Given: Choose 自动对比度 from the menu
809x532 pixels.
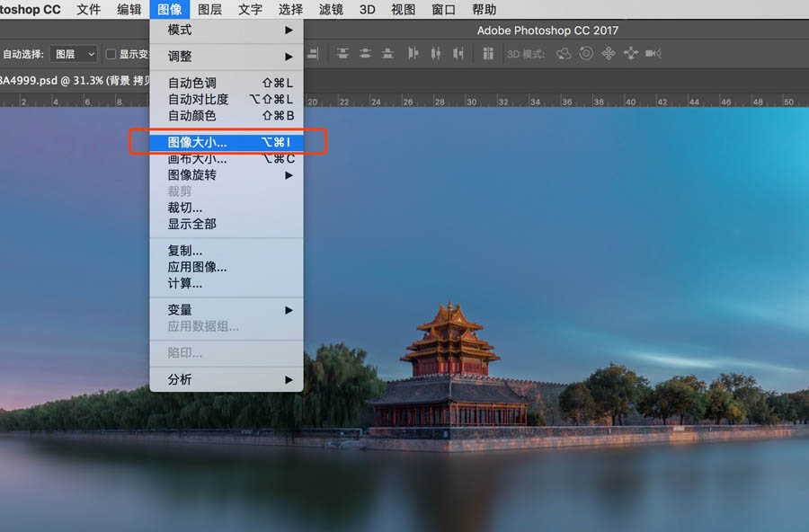Looking at the screenshot, I should click(227, 100).
